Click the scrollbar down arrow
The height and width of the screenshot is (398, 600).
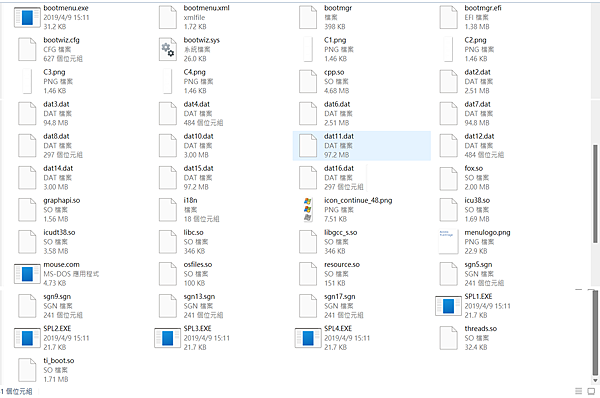point(595,380)
